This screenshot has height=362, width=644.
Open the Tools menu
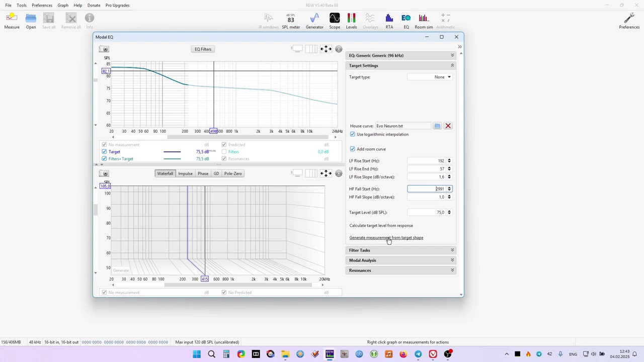(22, 5)
